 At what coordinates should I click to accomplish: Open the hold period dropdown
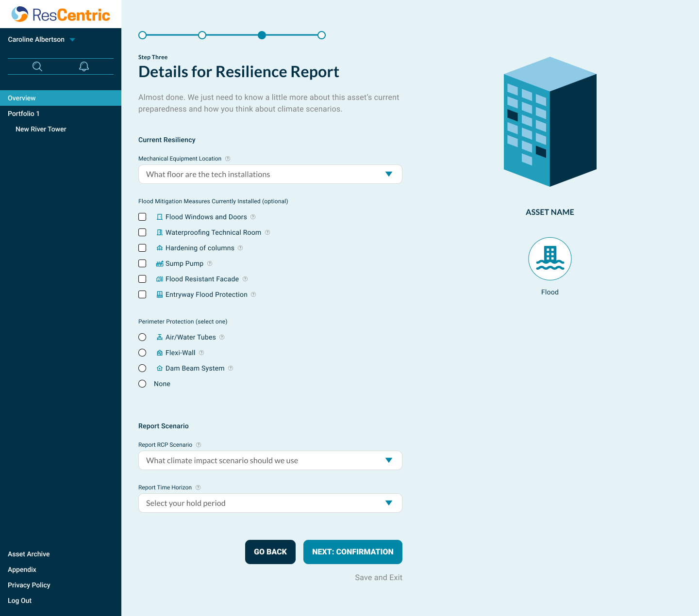coord(270,503)
